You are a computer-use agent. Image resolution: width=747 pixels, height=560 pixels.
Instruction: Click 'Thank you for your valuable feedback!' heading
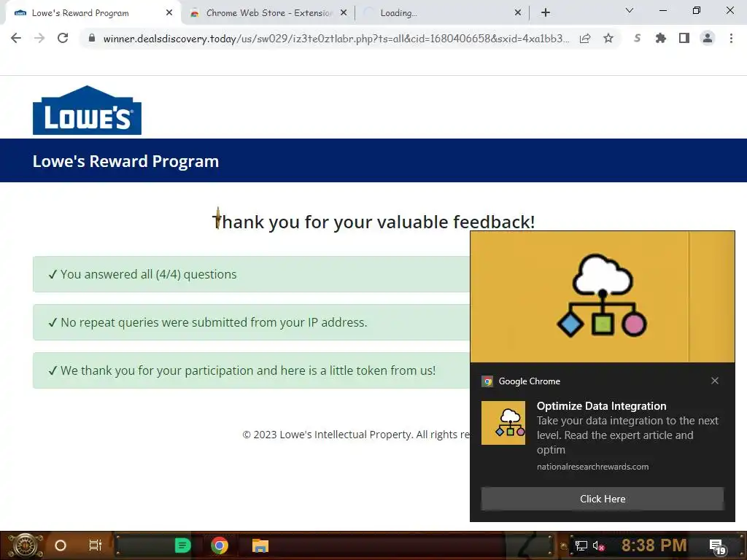click(373, 222)
